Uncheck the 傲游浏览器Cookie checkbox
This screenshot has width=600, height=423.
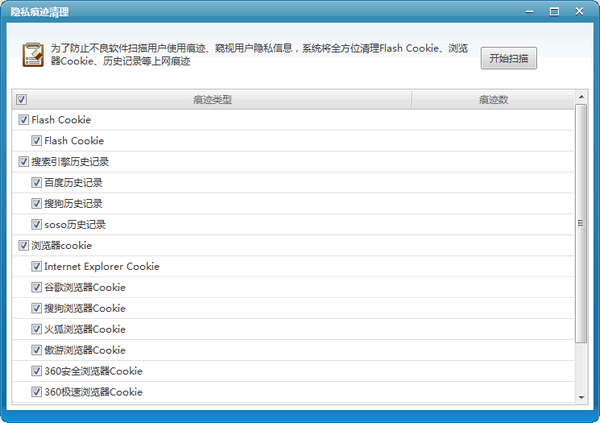point(36,350)
